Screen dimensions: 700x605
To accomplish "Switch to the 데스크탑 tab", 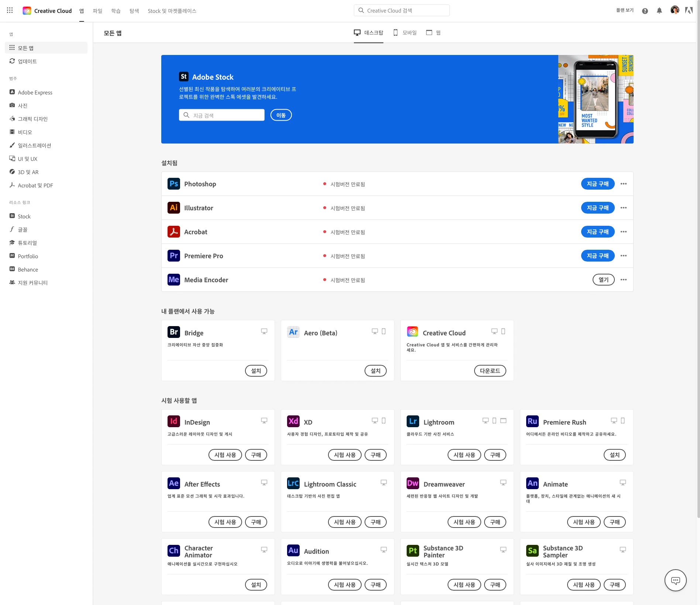I will (x=369, y=32).
